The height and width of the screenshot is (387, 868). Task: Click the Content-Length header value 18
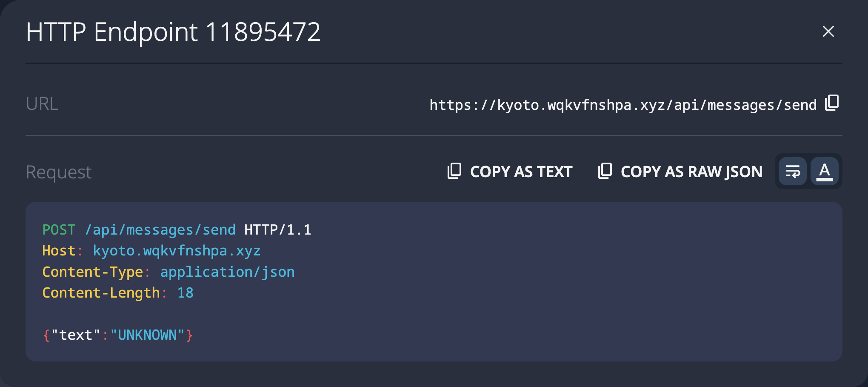click(186, 293)
